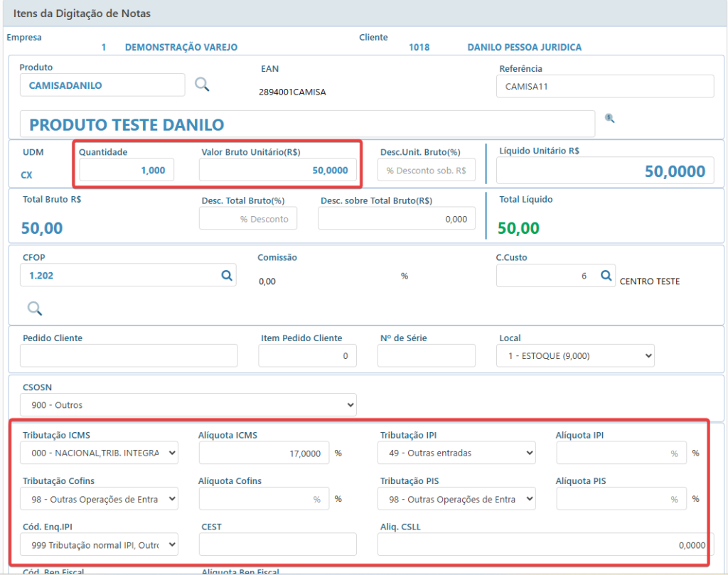728x575 pixels.
Task: Click the Pedido Cliente input field
Action: [x=129, y=355]
